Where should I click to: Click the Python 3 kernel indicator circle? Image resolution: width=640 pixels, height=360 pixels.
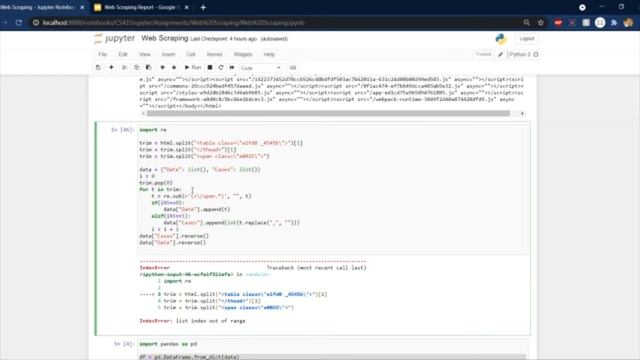click(x=536, y=54)
